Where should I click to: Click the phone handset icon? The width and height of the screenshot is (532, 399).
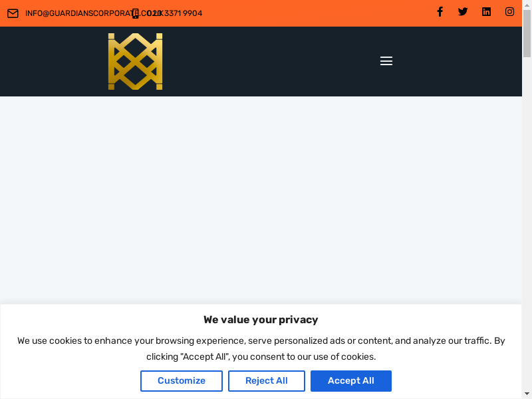[136, 13]
